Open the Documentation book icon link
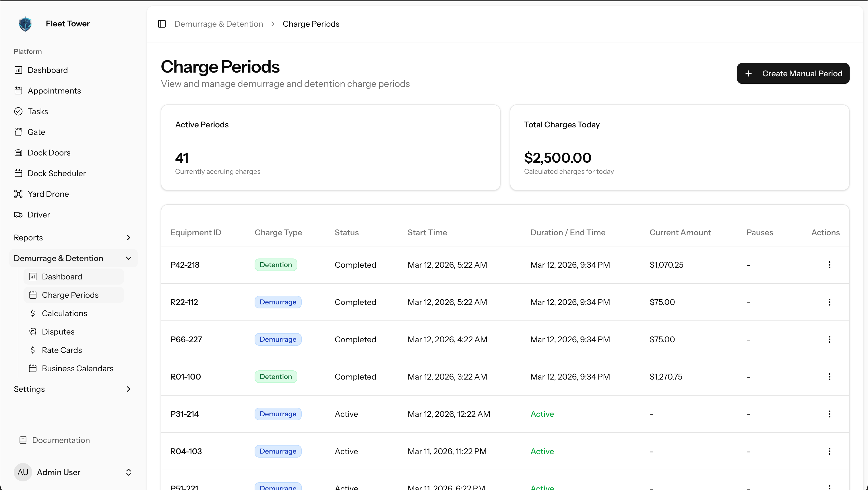This screenshot has height=490, width=868. click(23, 440)
